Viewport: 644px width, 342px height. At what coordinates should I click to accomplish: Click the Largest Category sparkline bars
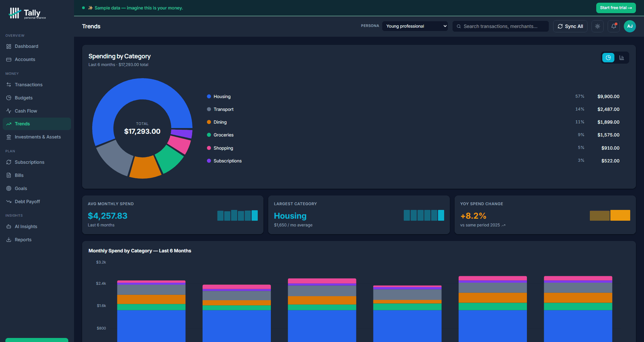coord(424,215)
